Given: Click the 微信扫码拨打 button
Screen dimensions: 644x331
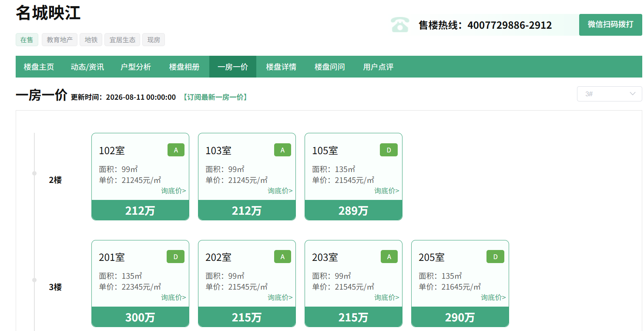Looking at the screenshot, I should coord(610,24).
